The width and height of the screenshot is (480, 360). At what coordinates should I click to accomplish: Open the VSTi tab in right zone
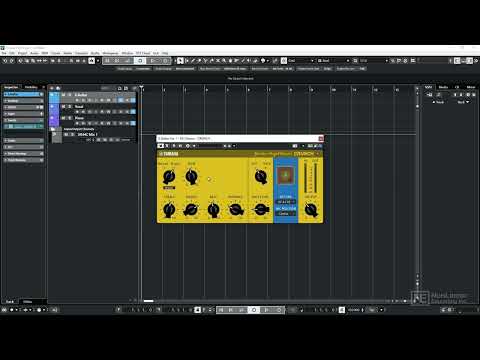point(428,87)
